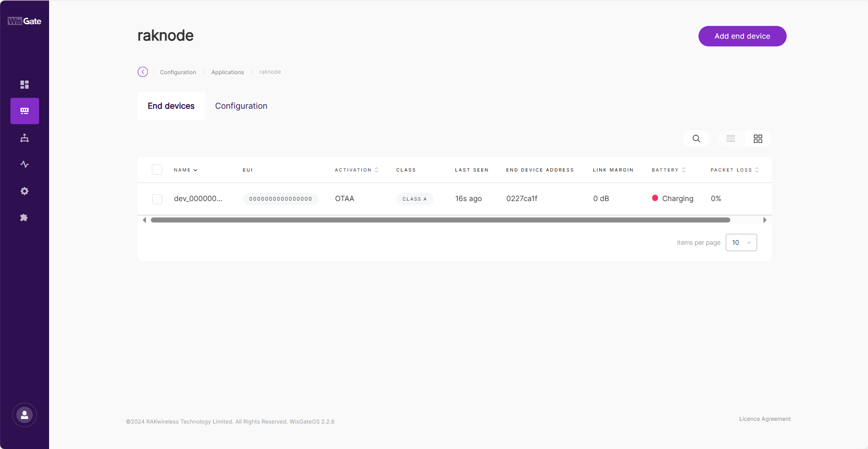Click END DEVICE ADDRESS column header
Viewport: 868px width, 449px height.
540,170
